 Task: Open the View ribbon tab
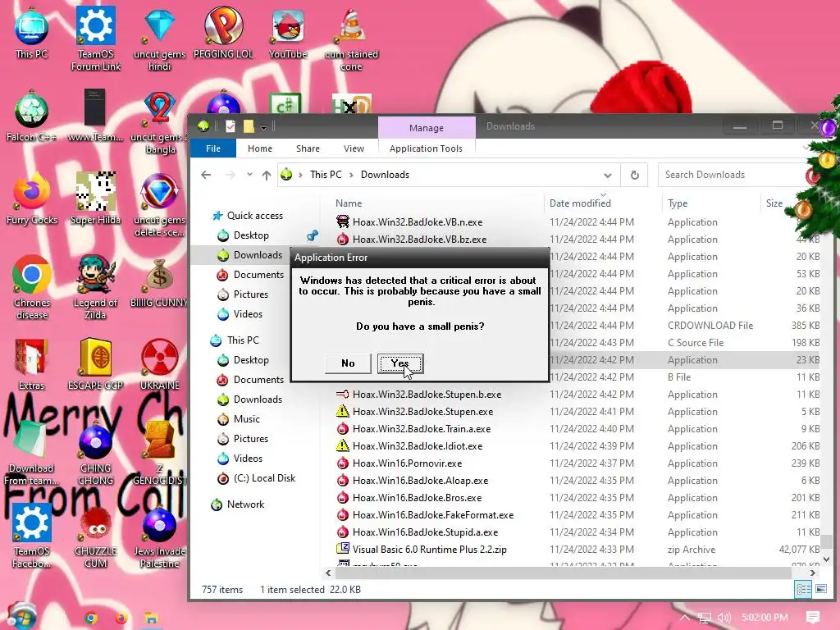[x=354, y=148]
